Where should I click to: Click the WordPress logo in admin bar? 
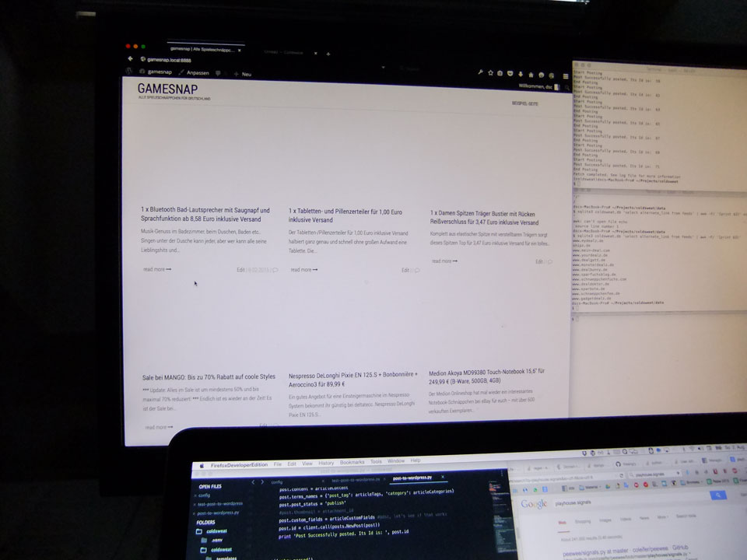130,72
